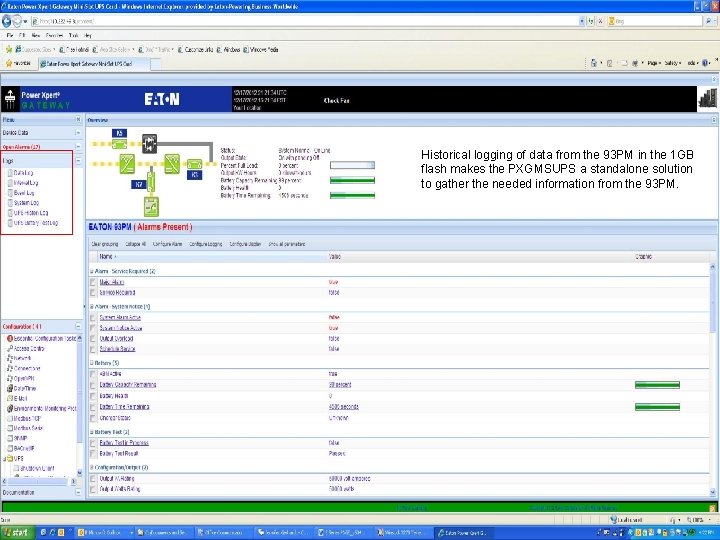
Task: Collapse the Configuration panel
Action: [x=78, y=326]
